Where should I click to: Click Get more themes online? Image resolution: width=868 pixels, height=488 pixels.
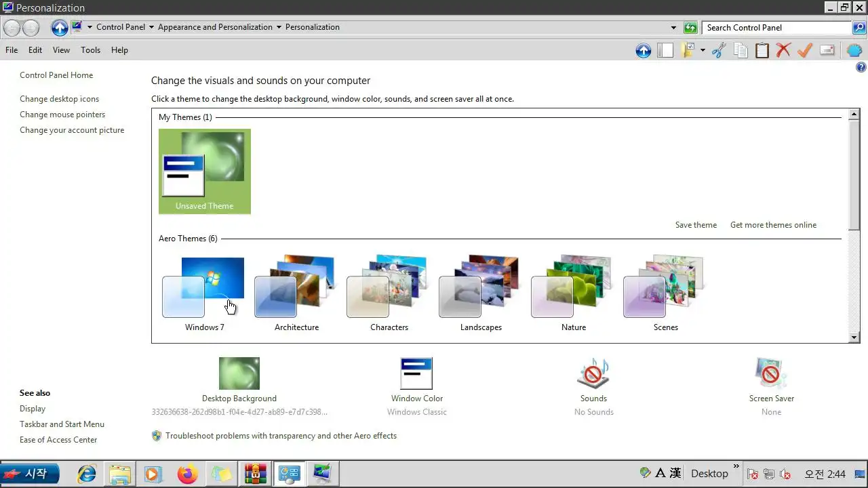point(773,225)
